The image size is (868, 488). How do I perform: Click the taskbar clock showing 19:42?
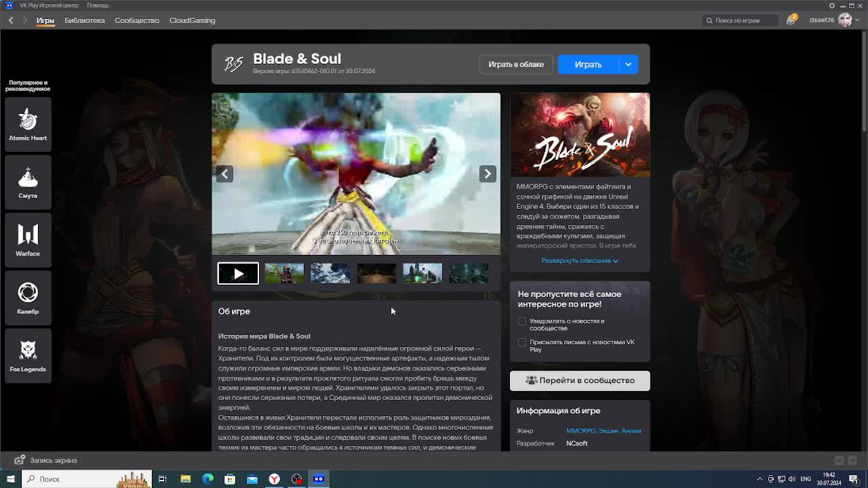tap(829, 479)
